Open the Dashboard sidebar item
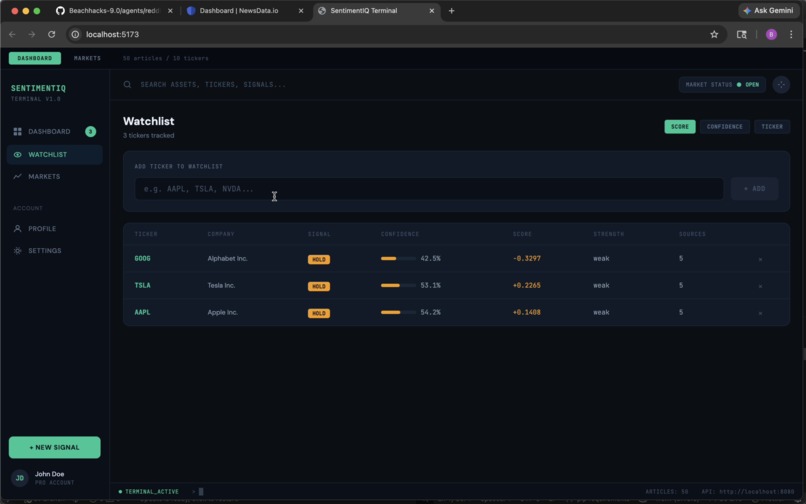Image resolution: width=806 pixels, height=504 pixels. click(54, 132)
